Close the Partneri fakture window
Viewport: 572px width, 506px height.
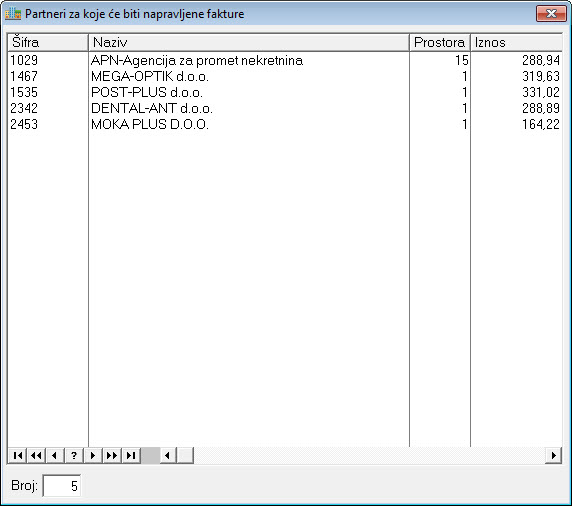[551, 14]
